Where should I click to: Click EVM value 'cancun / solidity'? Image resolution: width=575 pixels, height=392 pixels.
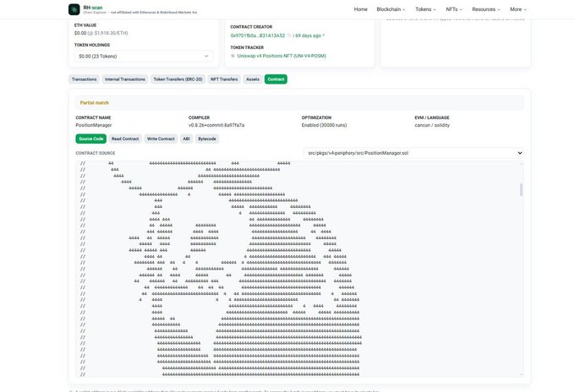(x=432, y=125)
